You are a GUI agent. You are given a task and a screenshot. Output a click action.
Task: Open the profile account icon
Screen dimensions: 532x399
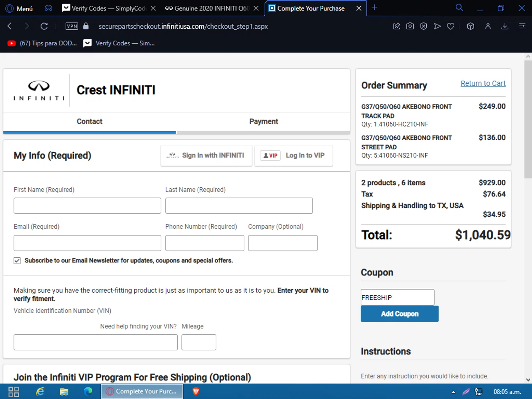coord(488,26)
